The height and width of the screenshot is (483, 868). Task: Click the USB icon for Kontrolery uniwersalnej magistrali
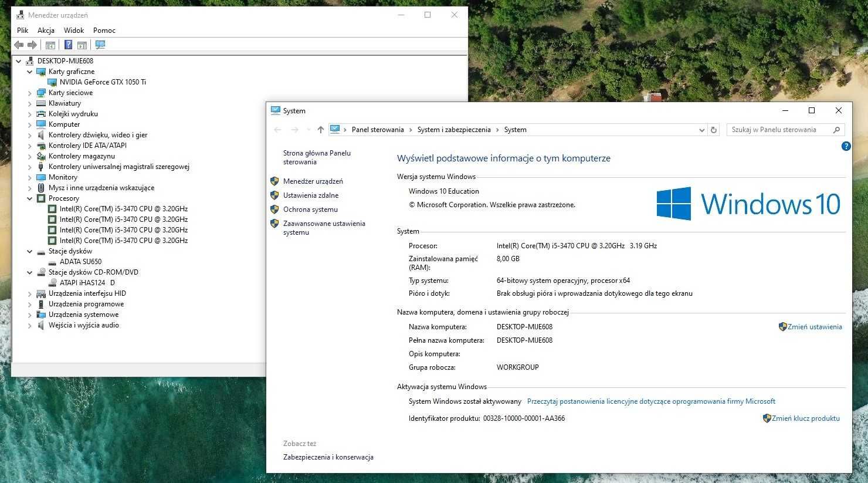[41, 167]
